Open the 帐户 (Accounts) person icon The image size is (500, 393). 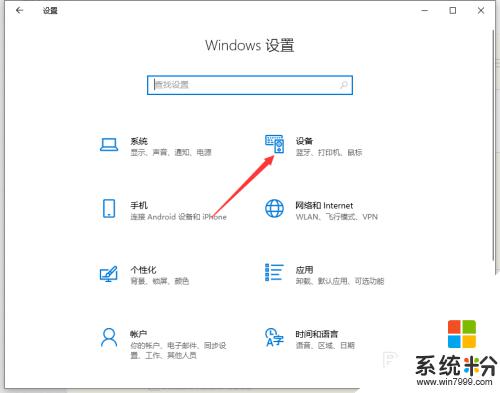pos(109,337)
